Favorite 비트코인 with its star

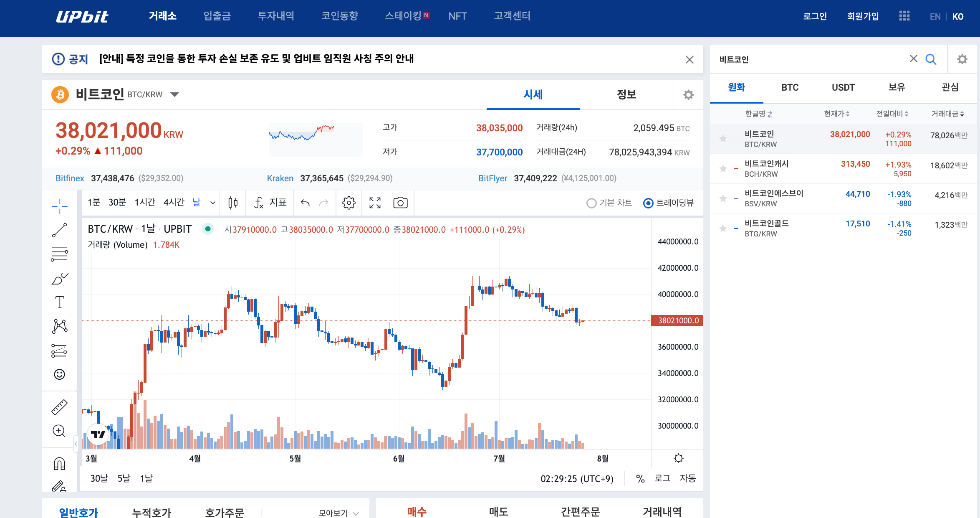tap(723, 139)
